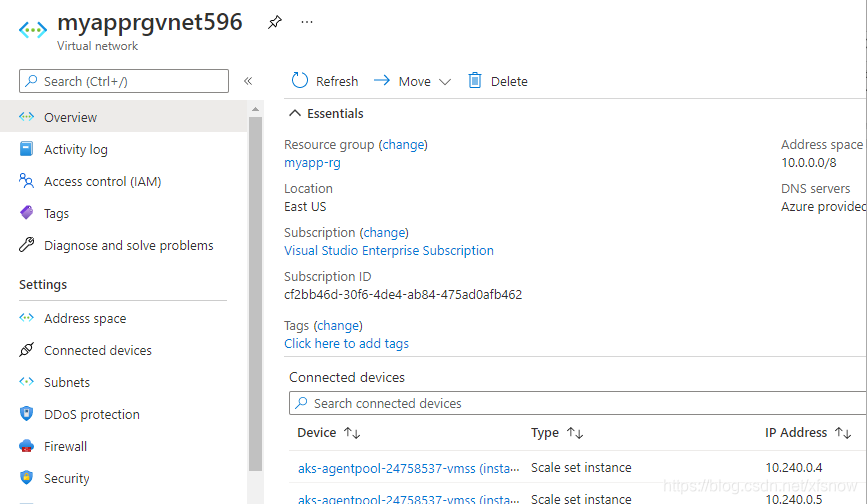The image size is (867, 504).
Task: Change the tags via change link
Action: [338, 326]
